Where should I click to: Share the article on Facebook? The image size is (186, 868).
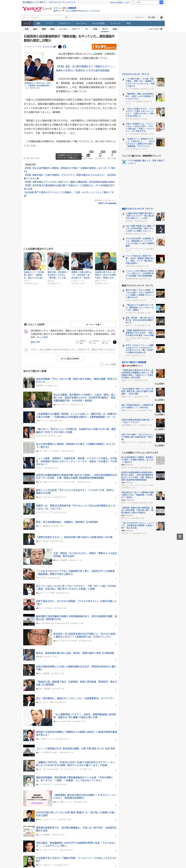pos(64,47)
